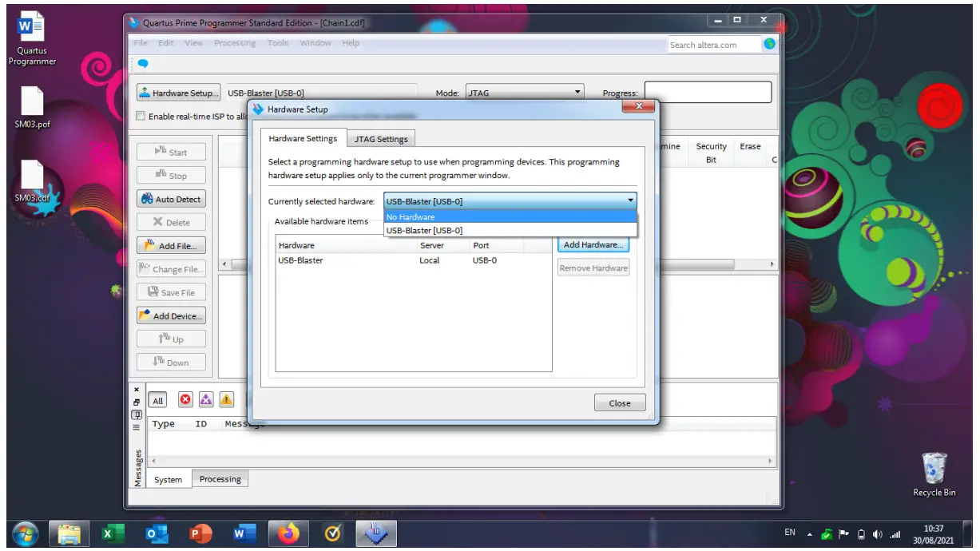Click the Local server cell
Screen dimensions: 980x551
click(x=430, y=260)
